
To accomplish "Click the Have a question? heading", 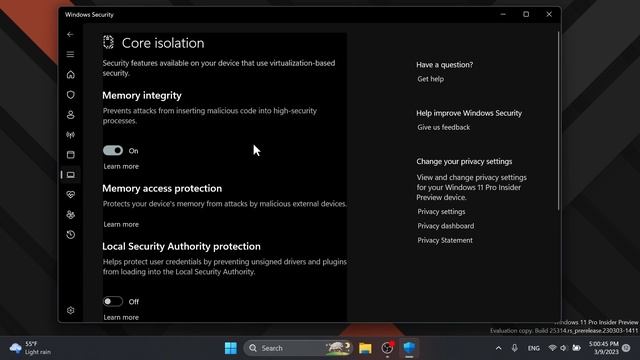I will [x=444, y=65].
